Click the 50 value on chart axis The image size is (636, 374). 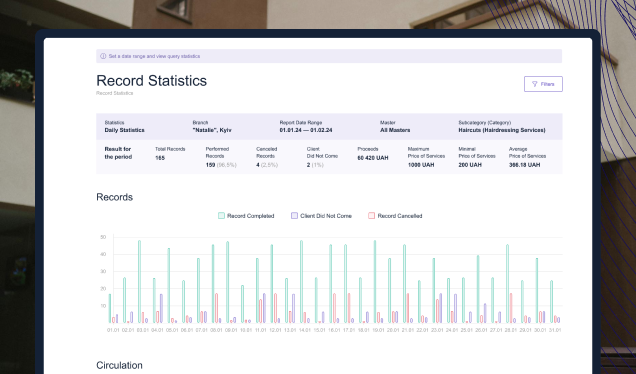(103, 237)
